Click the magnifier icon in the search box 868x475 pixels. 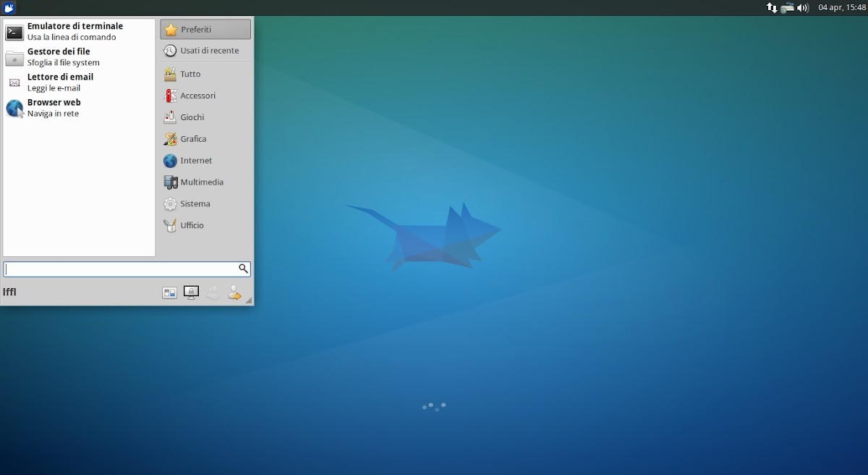click(x=243, y=269)
